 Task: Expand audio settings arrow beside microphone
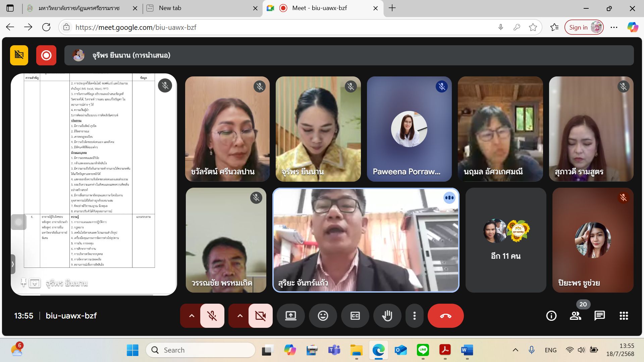pyautogui.click(x=192, y=315)
